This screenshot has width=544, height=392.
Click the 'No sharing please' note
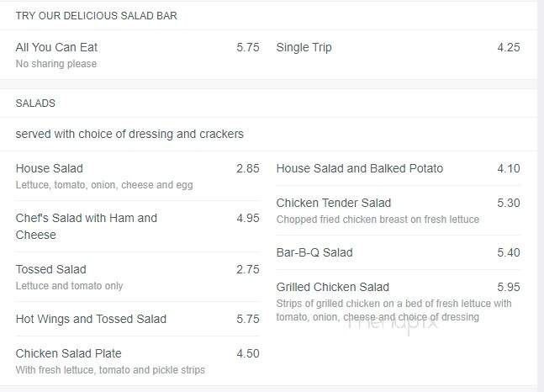click(x=56, y=64)
